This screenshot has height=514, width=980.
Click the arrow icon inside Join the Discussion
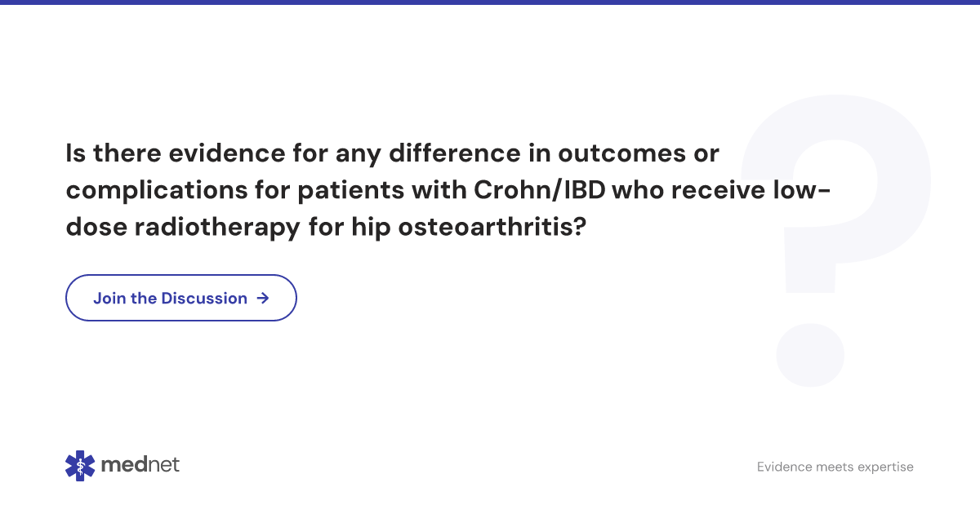(262, 298)
